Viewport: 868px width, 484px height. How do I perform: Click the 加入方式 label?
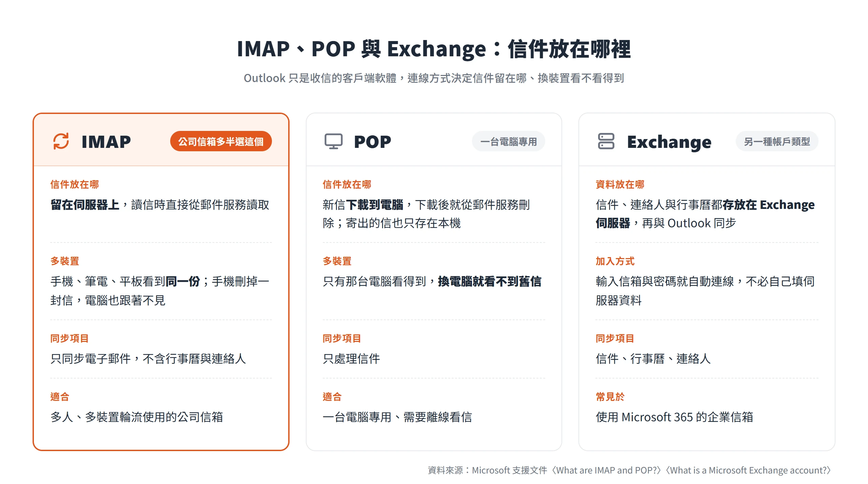[615, 261]
